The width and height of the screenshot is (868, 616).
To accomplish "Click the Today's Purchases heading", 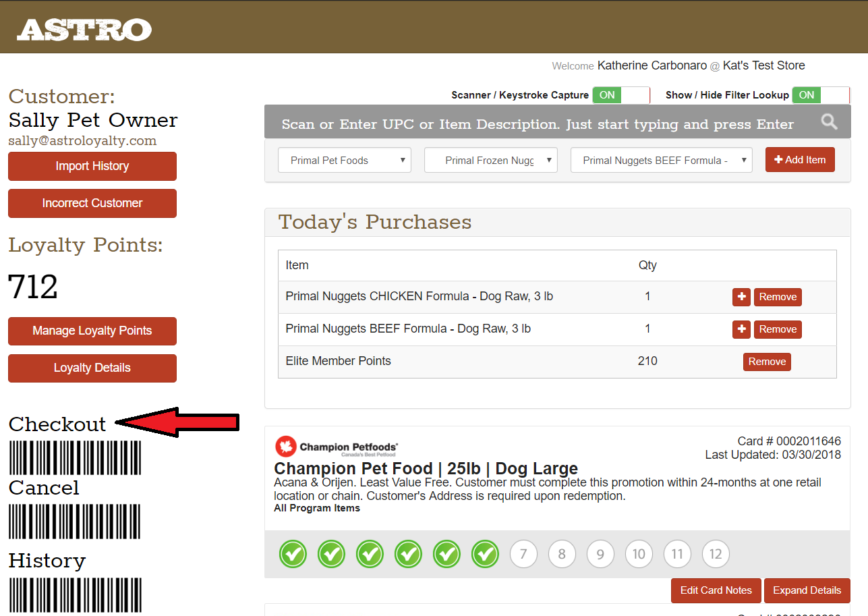I will pos(375,222).
